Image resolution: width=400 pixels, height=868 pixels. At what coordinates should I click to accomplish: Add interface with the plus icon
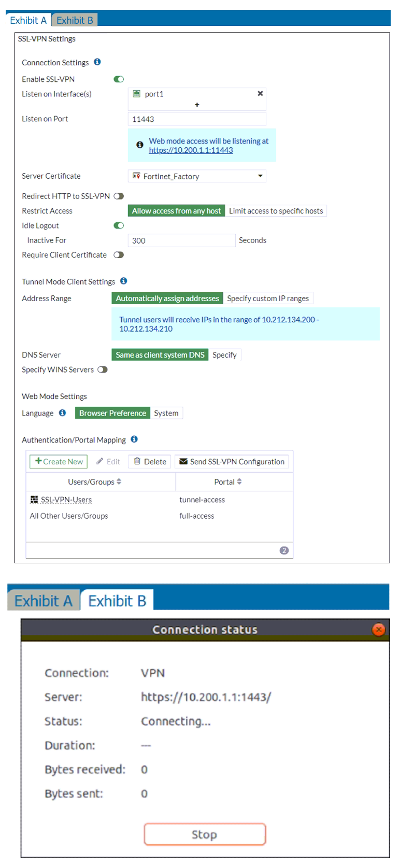(197, 105)
